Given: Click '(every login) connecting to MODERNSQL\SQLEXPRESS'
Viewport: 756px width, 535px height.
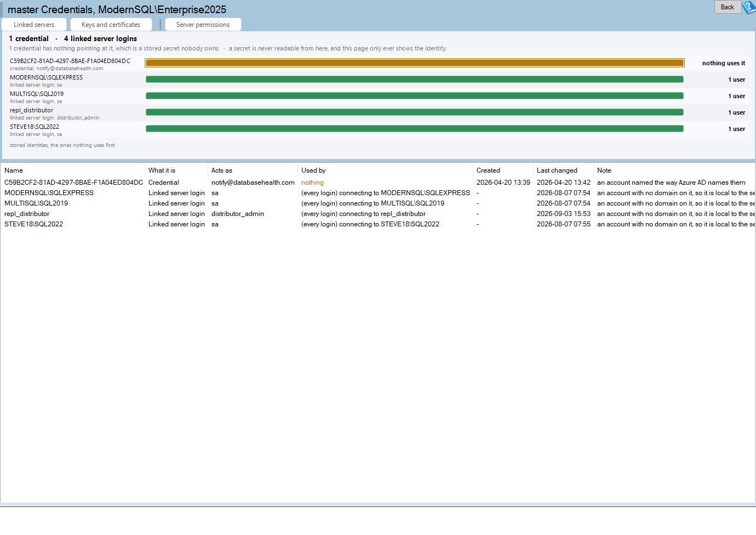Looking at the screenshot, I should 386,193.
